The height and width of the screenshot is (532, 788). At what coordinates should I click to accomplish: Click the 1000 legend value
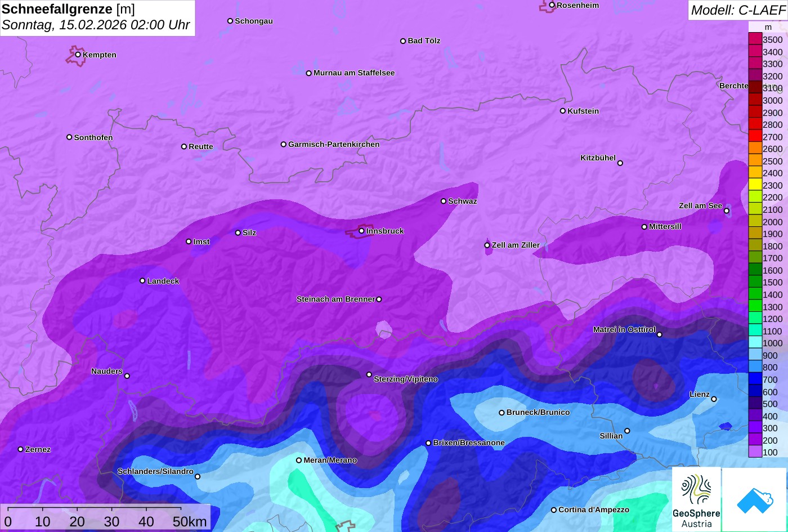point(773,343)
